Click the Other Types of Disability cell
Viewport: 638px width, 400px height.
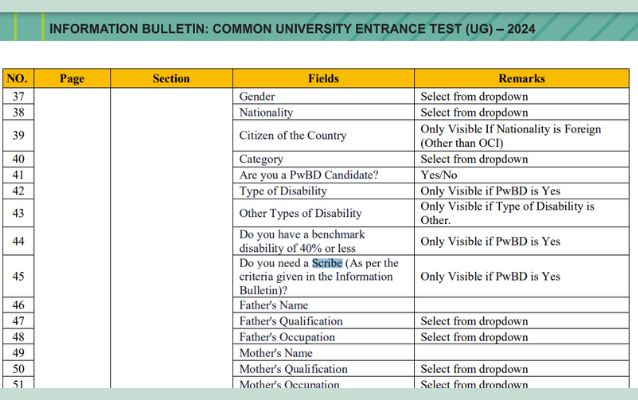[300, 213]
